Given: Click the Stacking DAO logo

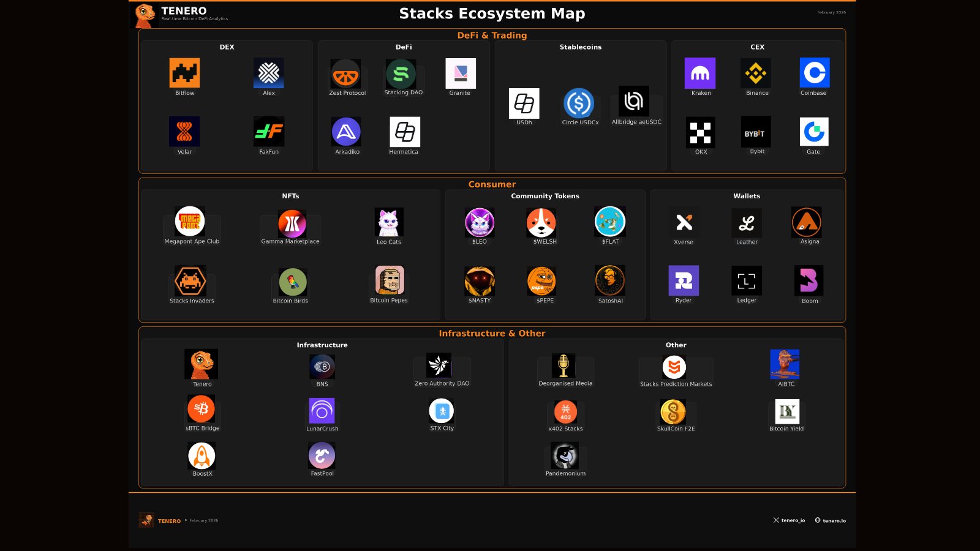Looking at the screenshot, I should point(401,73).
